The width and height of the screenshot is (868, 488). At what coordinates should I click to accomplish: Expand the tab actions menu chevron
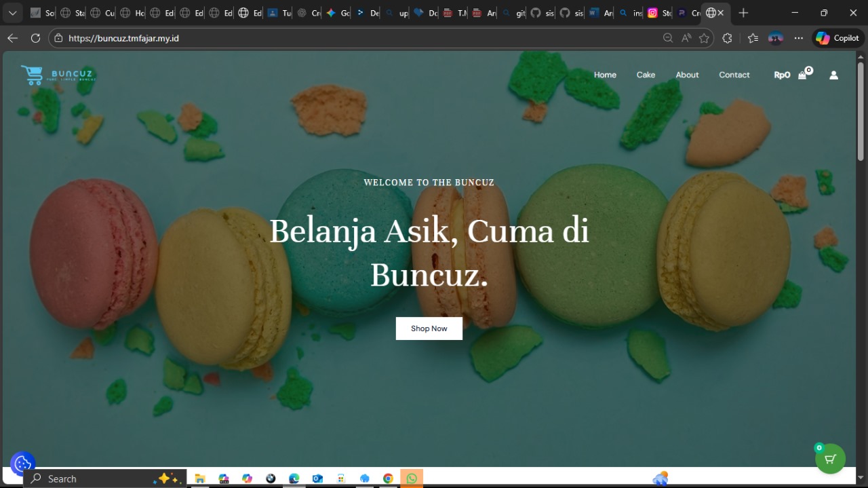[12, 13]
